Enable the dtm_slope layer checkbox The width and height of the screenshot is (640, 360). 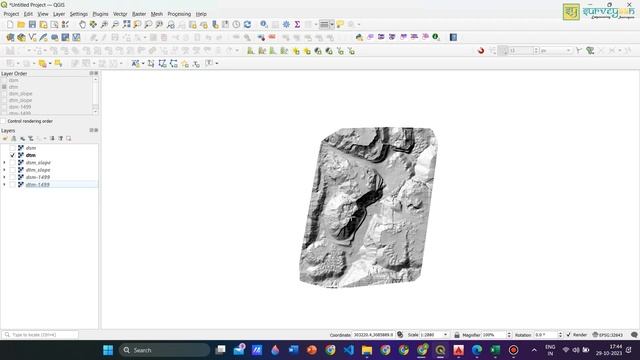[x=12, y=170]
